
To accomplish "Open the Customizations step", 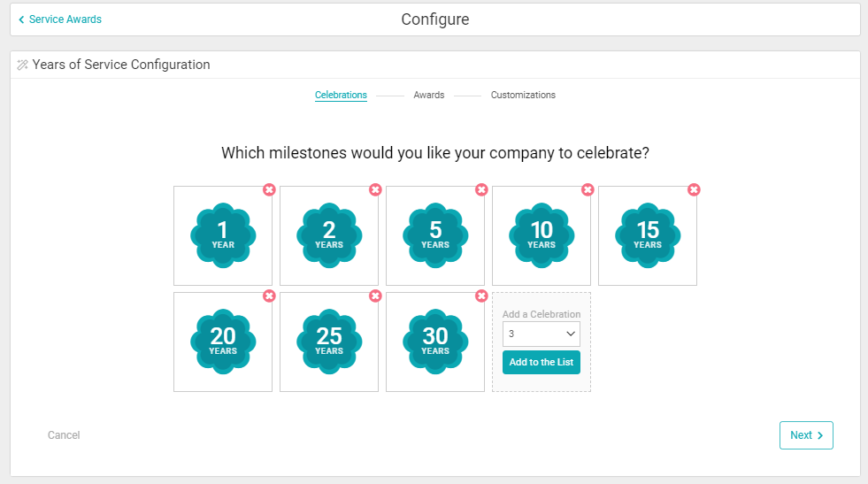I will tap(523, 95).
